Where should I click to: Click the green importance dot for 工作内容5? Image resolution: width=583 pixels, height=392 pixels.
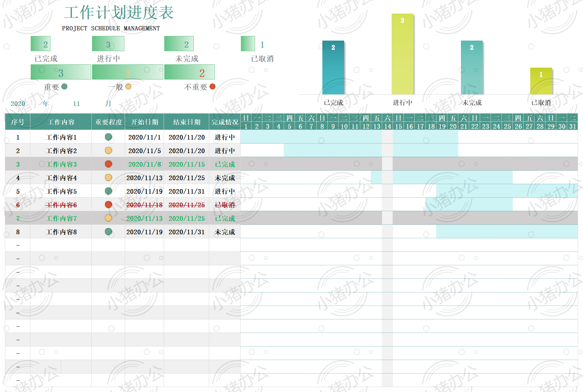pos(108,191)
